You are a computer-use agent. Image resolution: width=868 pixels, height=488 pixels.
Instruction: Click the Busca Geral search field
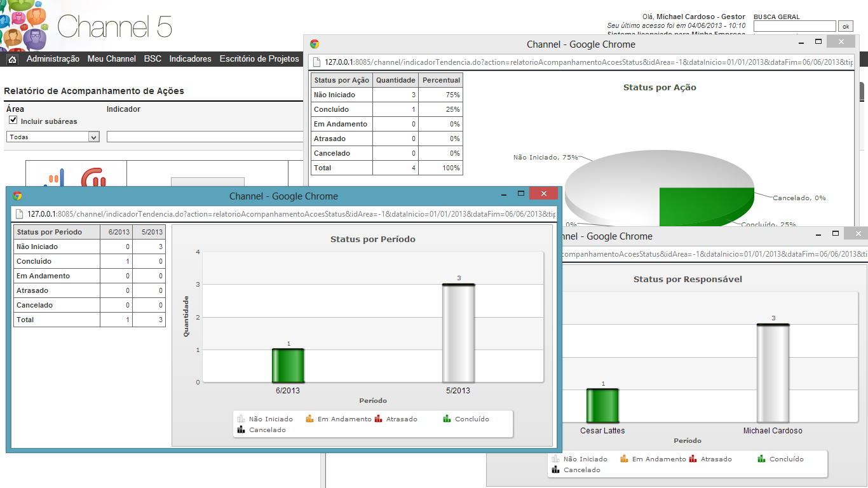tap(794, 26)
